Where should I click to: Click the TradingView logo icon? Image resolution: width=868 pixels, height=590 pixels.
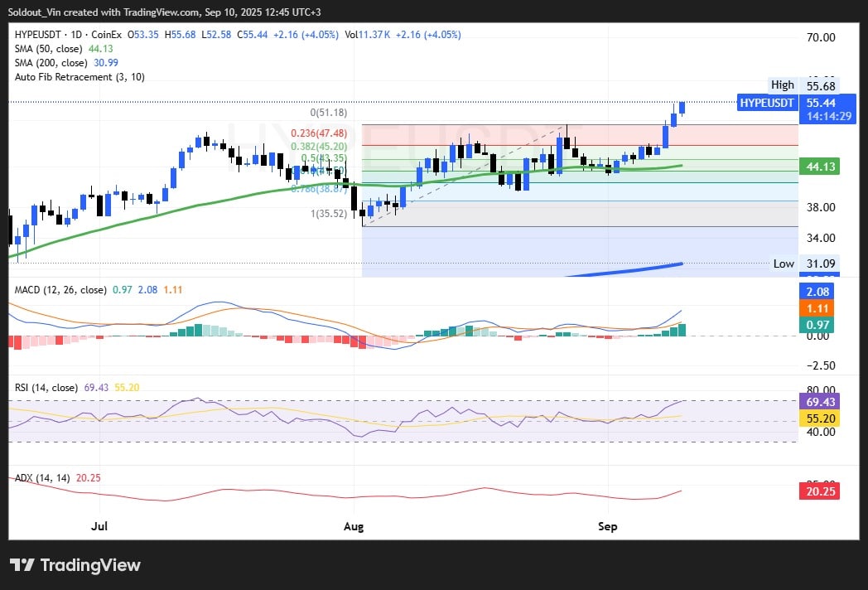[x=22, y=565]
